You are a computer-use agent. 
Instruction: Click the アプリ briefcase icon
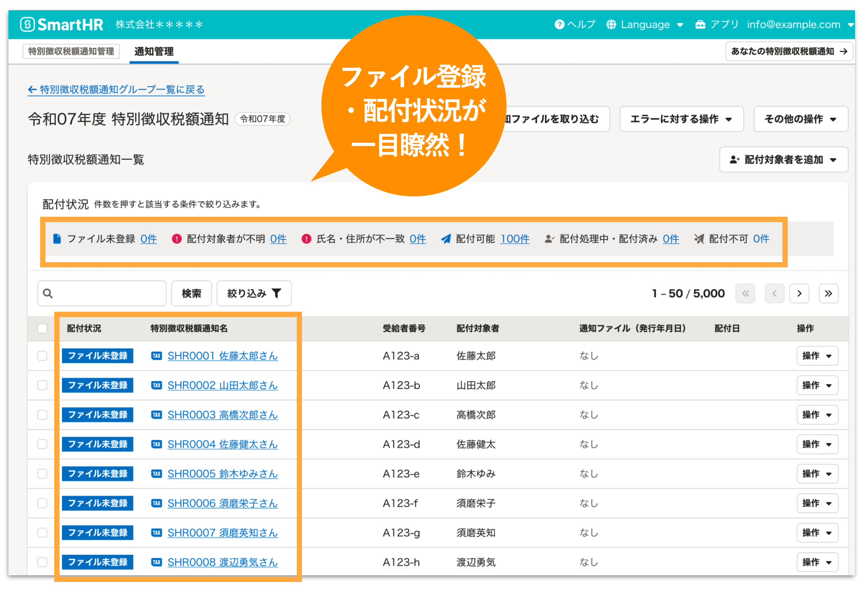click(701, 24)
